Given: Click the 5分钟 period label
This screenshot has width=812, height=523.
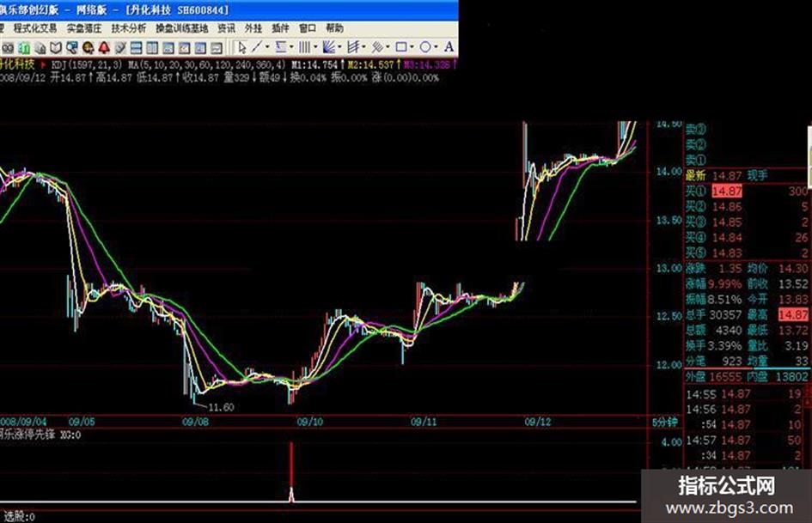Looking at the screenshot, I should click(x=664, y=422).
